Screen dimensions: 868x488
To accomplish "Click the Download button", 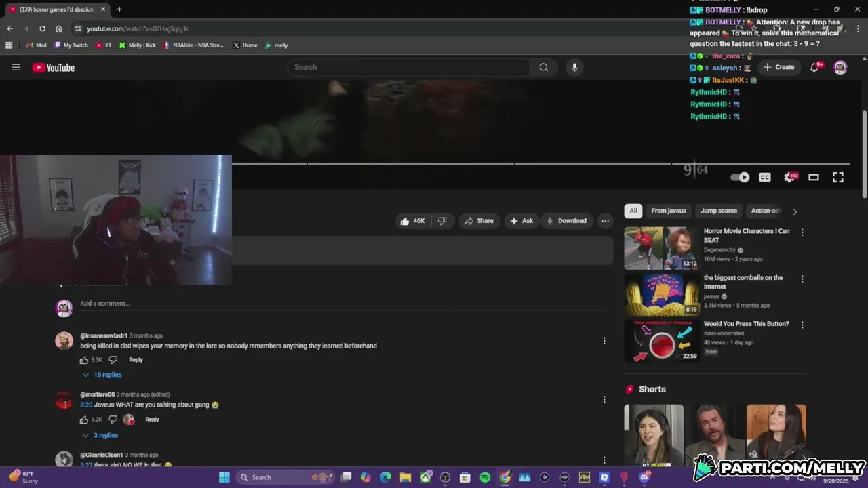I will pos(566,221).
